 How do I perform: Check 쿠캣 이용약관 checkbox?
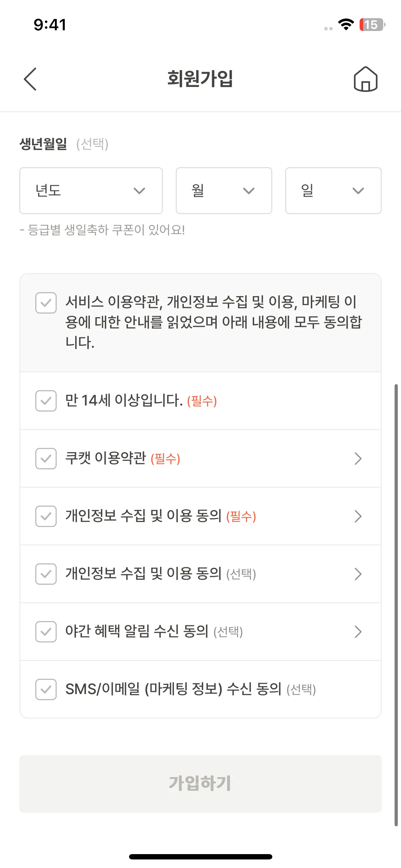tap(46, 459)
